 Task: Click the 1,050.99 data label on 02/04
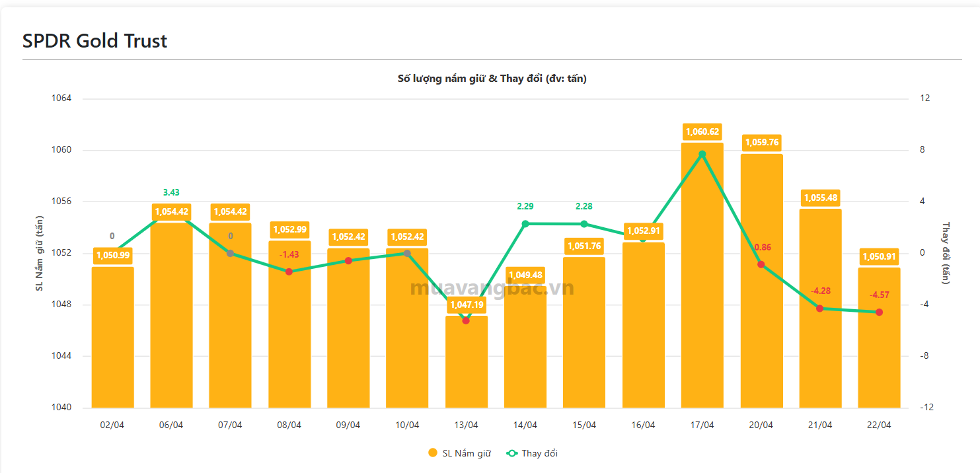112,256
